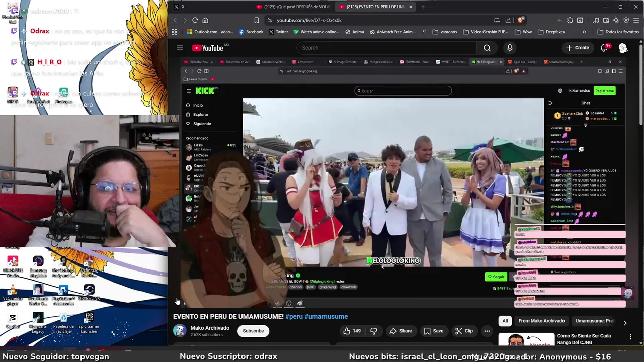
Task: Select the Umamusume: Pretty filter chip
Action: point(595,321)
